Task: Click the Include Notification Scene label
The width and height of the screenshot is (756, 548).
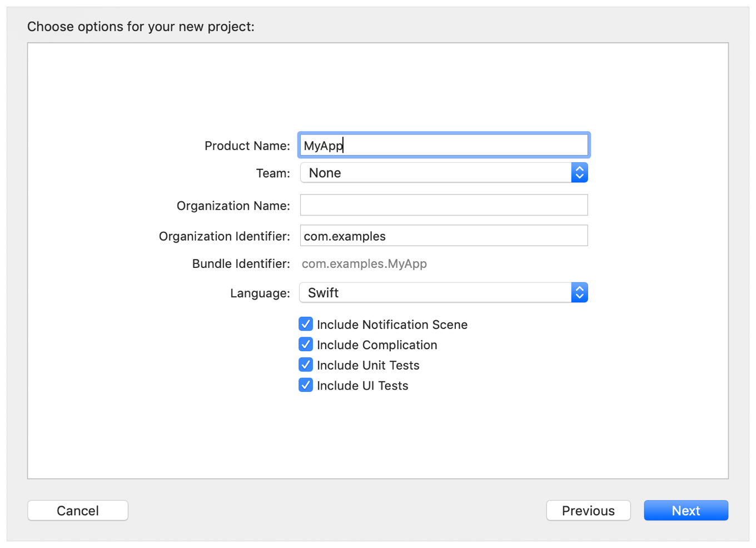Action: [x=392, y=325]
